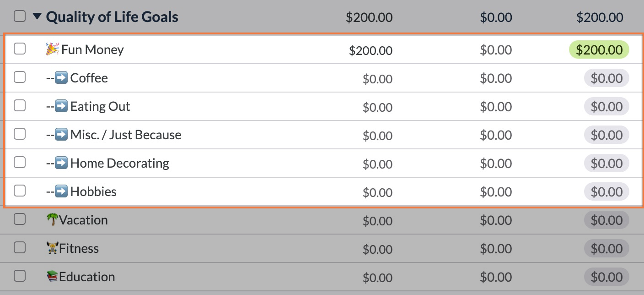Screen dimensions: 644x295
Task: Click the Hobbies available $0.00 pill
Action: click(x=606, y=192)
